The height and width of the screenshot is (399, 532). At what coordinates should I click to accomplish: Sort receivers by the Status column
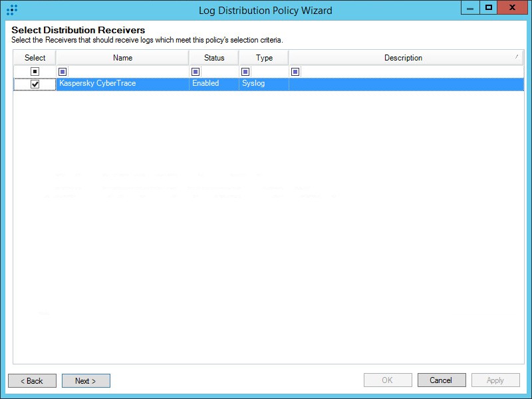click(213, 57)
